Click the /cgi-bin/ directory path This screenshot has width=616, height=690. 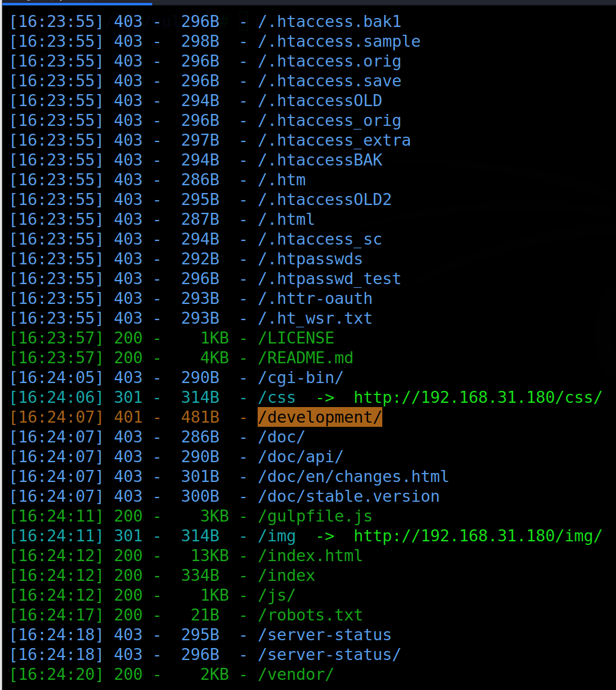coord(301,378)
